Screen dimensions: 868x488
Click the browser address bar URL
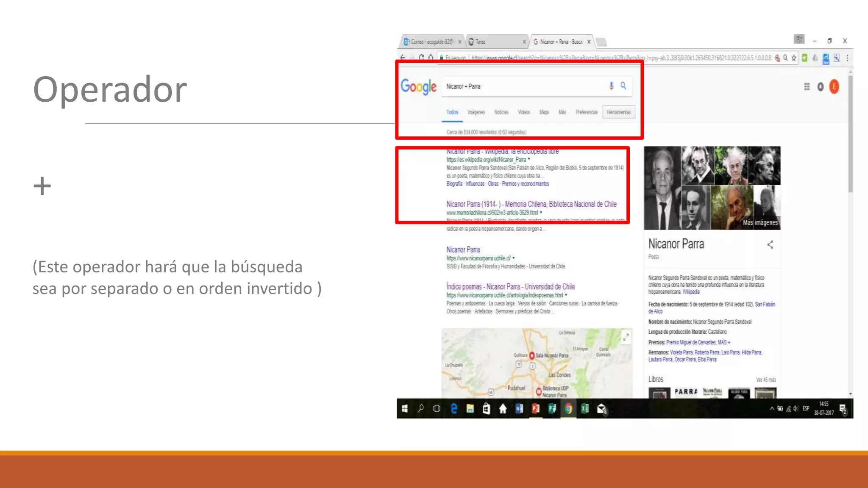621,58
